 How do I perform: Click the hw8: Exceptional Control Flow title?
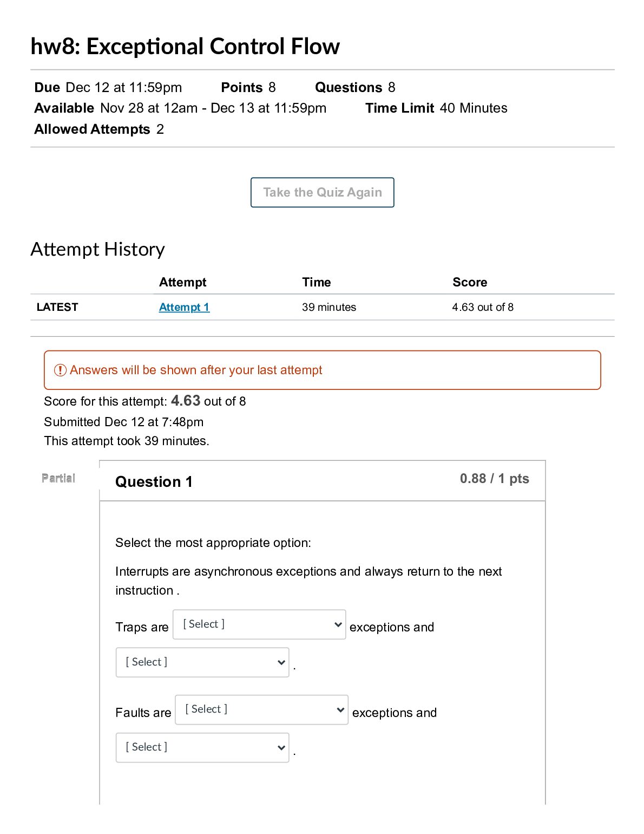pyautogui.click(x=185, y=46)
